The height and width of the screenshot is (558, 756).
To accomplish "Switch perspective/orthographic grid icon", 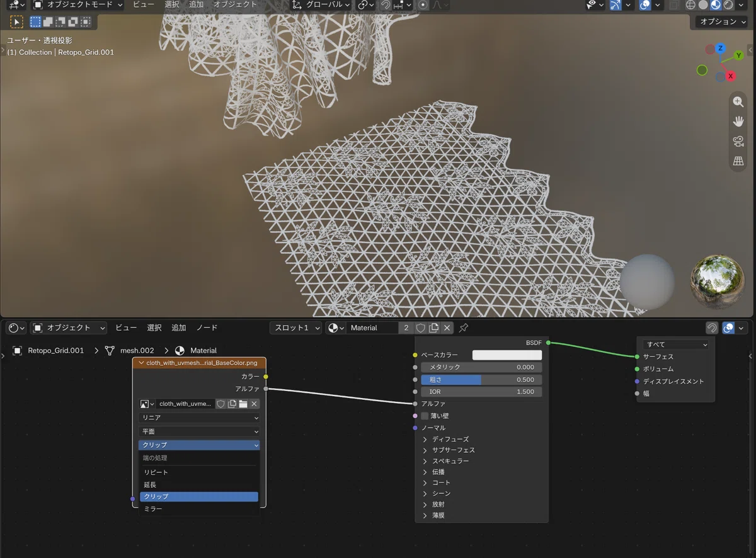I will click(x=738, y=162).
